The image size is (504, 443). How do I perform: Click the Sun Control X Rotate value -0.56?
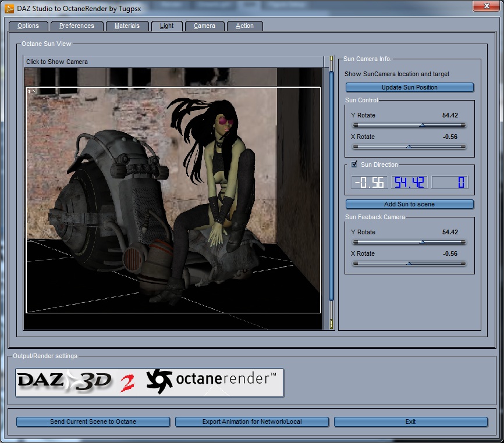[450, 137]
